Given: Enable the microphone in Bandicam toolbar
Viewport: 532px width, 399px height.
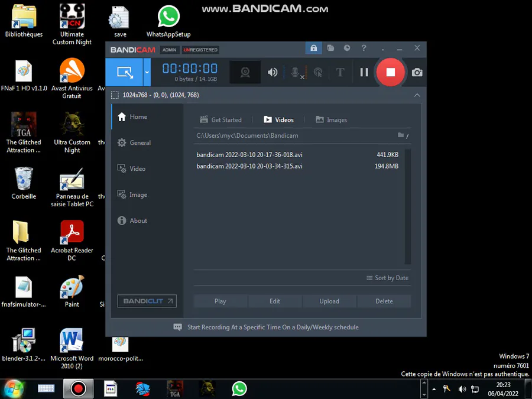Looking at the screenshot, I should (x=297, y=72).
